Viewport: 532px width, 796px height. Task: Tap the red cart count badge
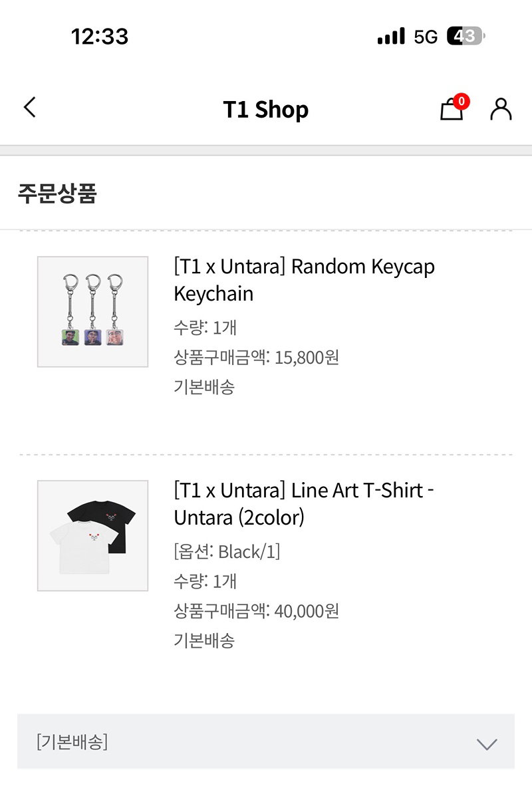pos(462,102)
